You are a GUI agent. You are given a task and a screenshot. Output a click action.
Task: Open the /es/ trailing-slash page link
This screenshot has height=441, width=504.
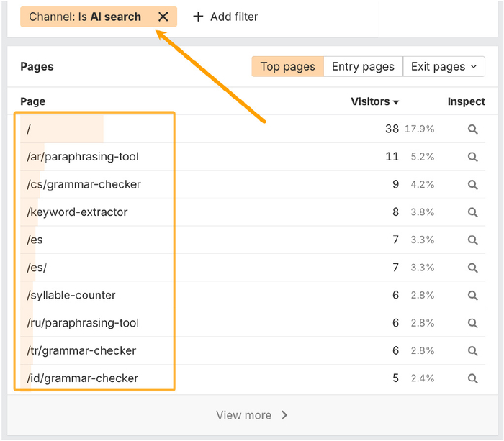coord(37,268)
